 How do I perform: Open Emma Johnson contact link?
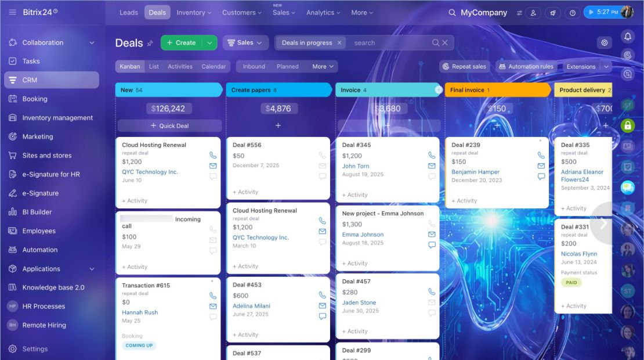pyautogui.click(x=363, y=235)
